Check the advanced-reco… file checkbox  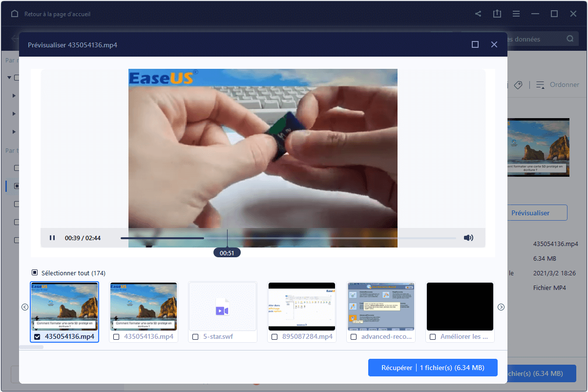(354, 337)
